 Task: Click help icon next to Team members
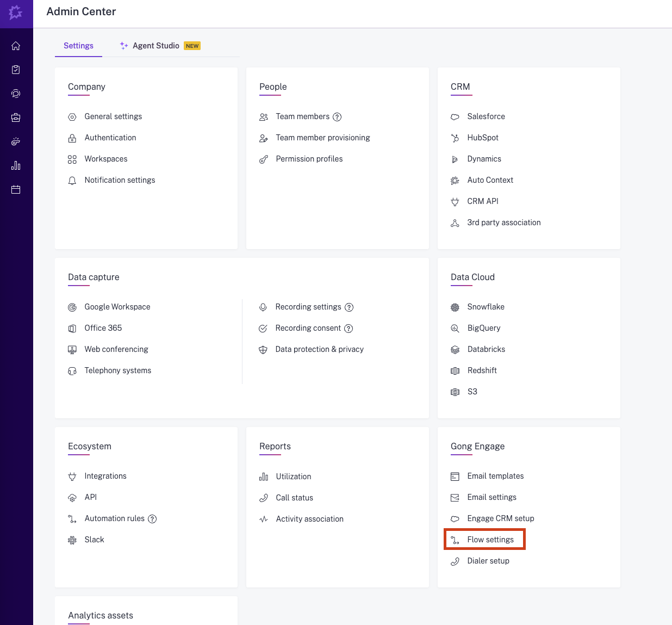click(x=337, y=117)
